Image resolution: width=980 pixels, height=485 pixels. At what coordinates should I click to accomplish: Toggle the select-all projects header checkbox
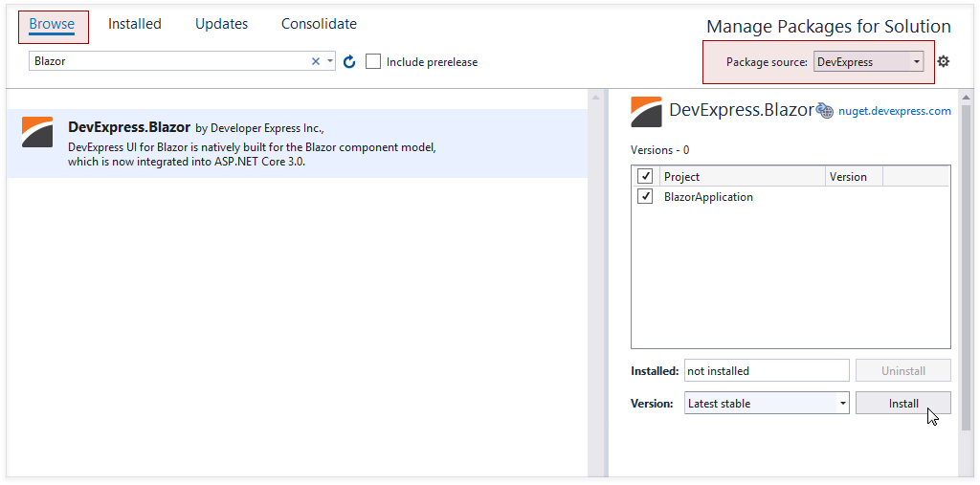point(644,176)
